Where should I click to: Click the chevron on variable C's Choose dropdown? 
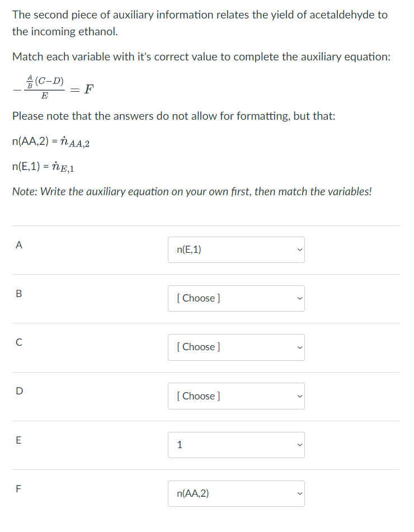[x=299, y=347]
